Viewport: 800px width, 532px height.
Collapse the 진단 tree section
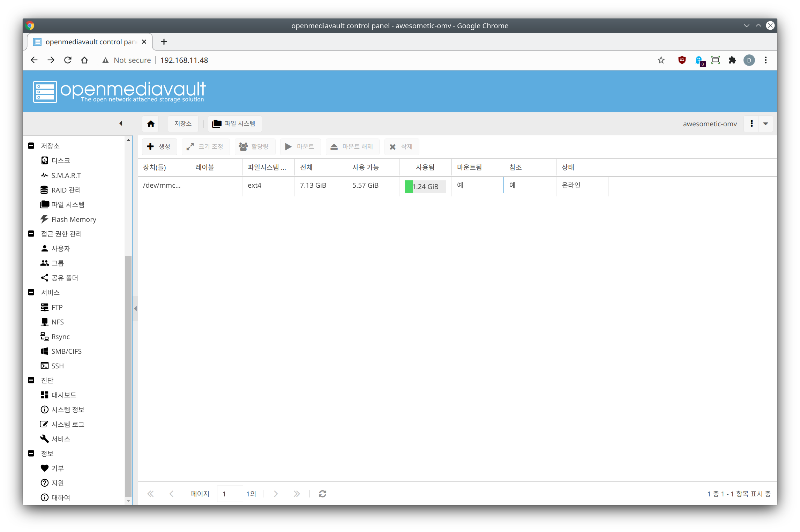31,380
